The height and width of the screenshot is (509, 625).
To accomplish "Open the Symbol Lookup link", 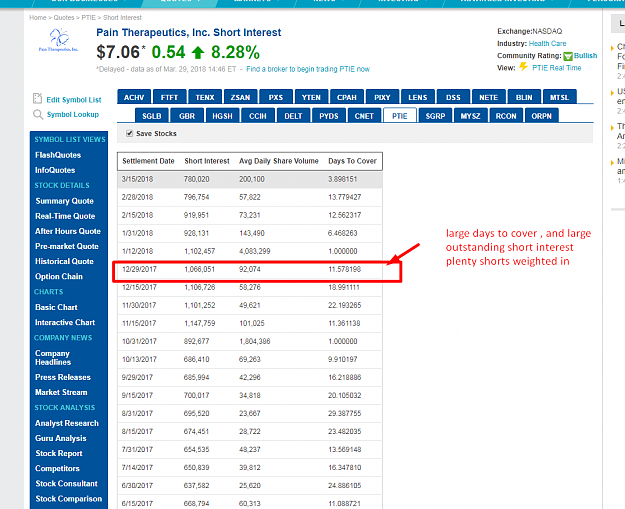I will click(73, 114).
